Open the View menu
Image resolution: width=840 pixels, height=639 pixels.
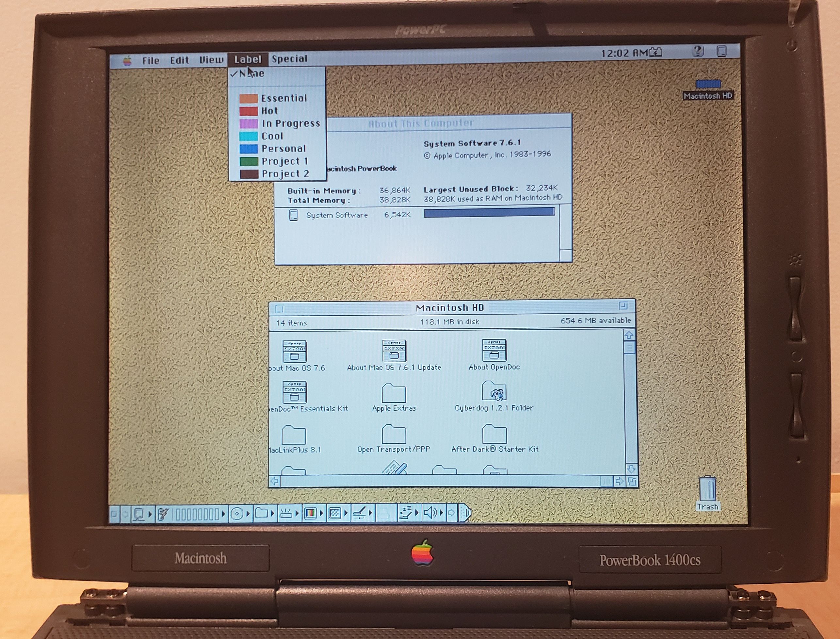coord(211,60)
